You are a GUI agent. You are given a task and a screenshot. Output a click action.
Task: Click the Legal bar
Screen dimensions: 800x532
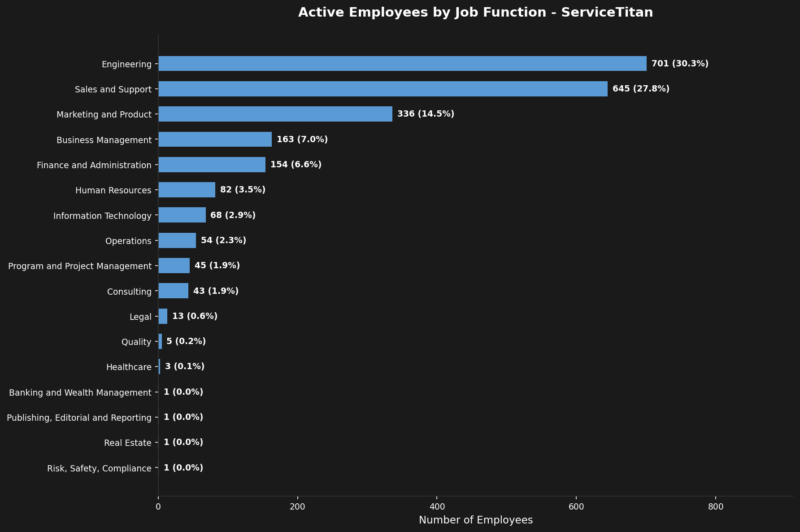(163, 316)
